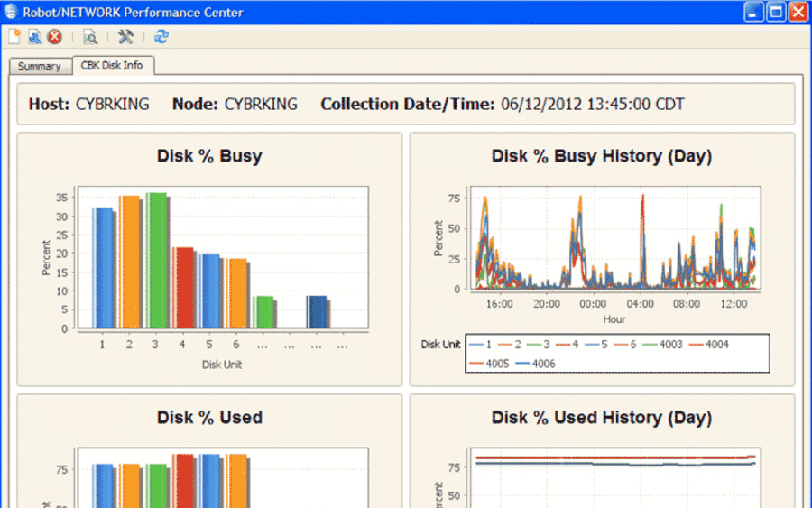Select the CBK Disk Info tab

(112, 65)
